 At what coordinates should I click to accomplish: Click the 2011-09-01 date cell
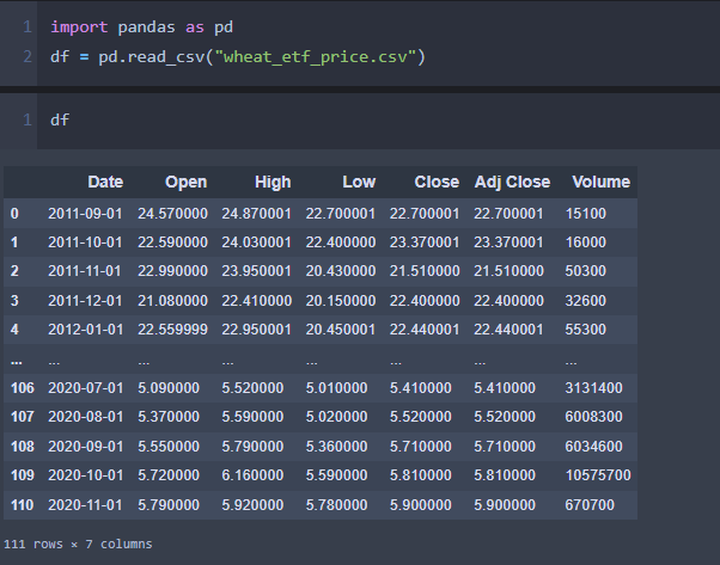point(85,213)
